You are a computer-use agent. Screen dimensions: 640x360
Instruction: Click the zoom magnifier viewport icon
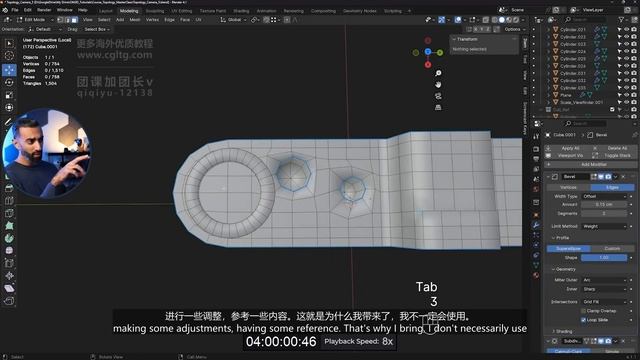click(x=438, y=73)
